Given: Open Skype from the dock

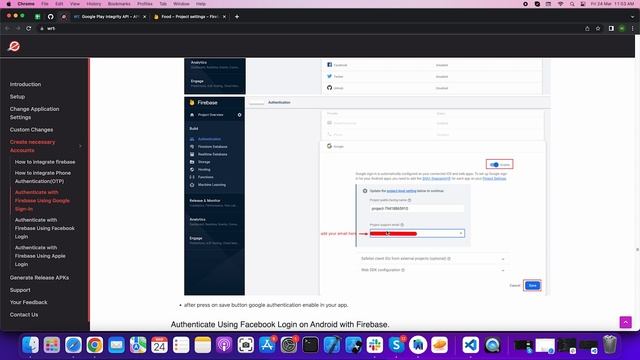Looking at the screenshot, I should pos(396,345).
